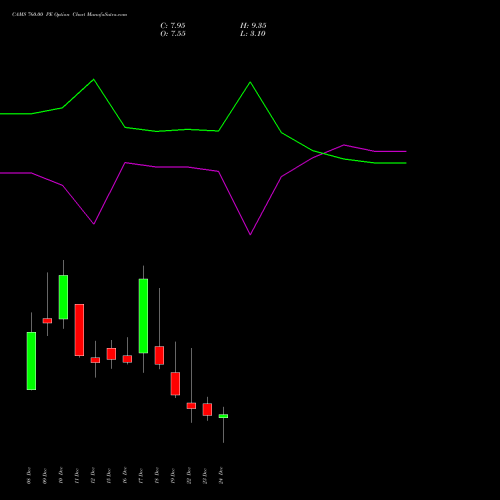Click the red candlestick for 22 Dec

pos(191,406)
